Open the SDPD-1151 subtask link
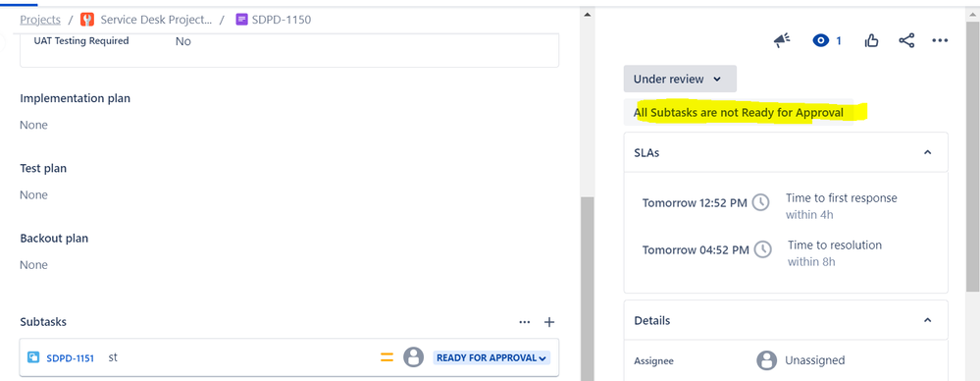980x381 pixels. tap(70, 358)
